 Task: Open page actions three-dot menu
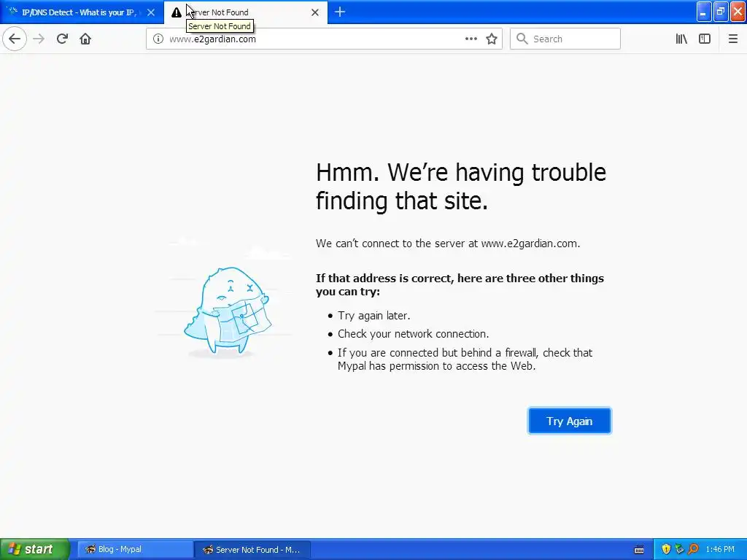[x=471, y=39]
